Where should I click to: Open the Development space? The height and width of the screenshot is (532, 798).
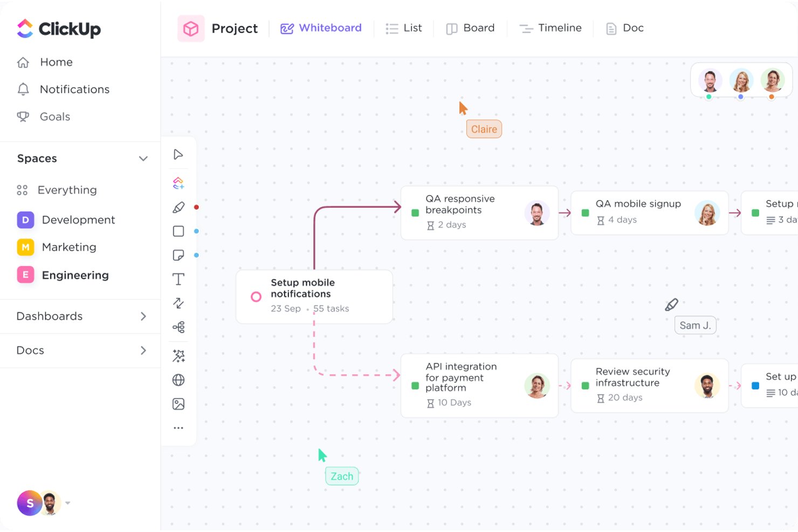[x=66, y=220]
